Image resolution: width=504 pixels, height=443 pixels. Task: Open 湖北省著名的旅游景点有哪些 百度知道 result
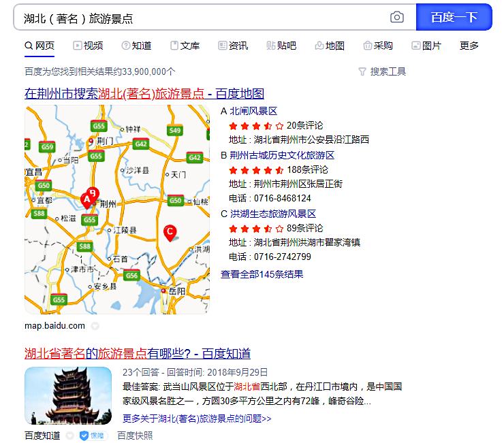[138, 354]
